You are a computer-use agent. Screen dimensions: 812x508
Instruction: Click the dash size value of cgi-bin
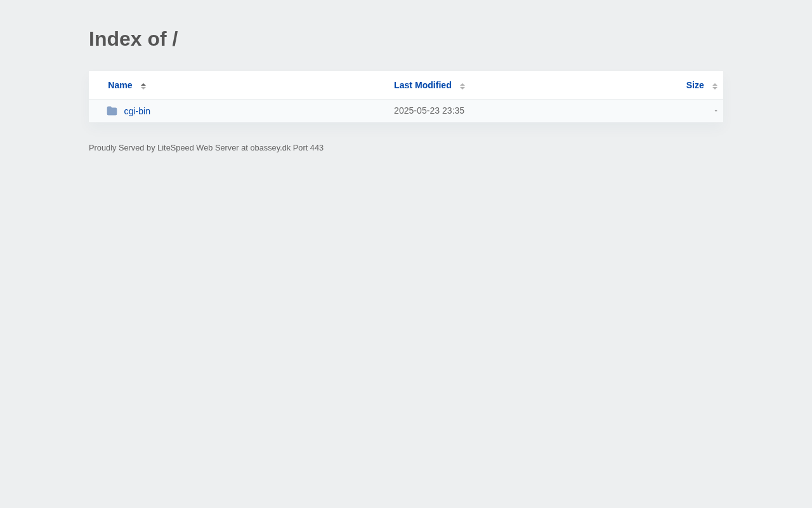tap(716, 110)
